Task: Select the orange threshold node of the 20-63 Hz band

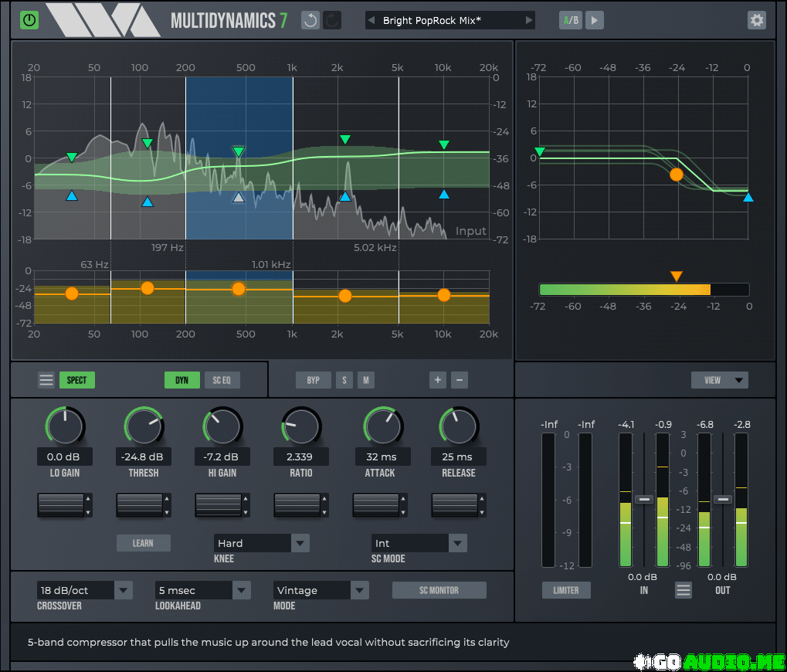Action: [x=72, y=294]
